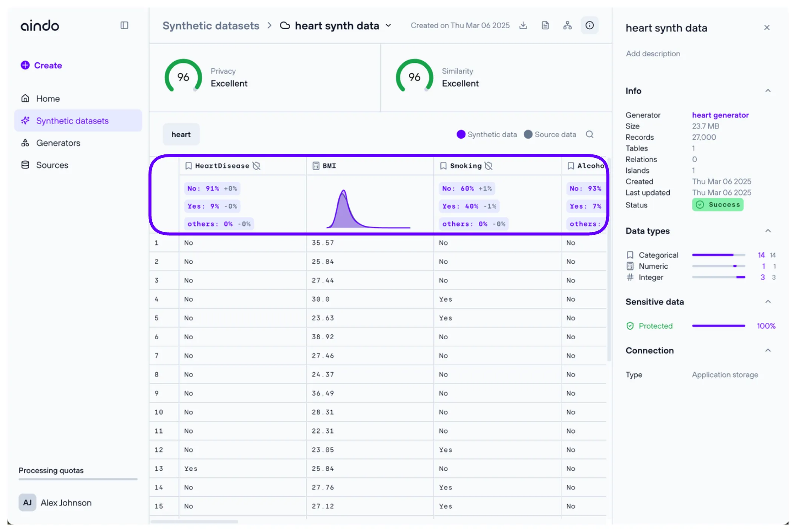The height and width of the screenshot is (532, 796).
Task: Go to Sources in sidebar
Action: (x=52, y=165)
